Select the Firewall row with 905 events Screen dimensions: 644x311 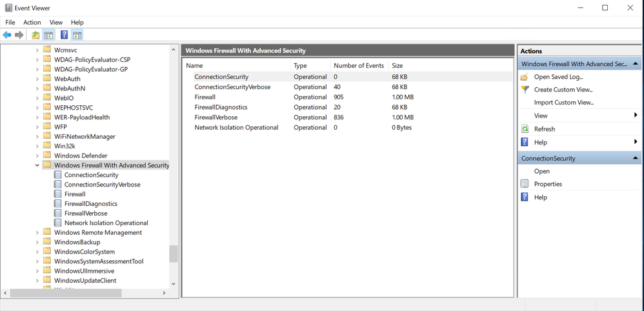[347, 97]
